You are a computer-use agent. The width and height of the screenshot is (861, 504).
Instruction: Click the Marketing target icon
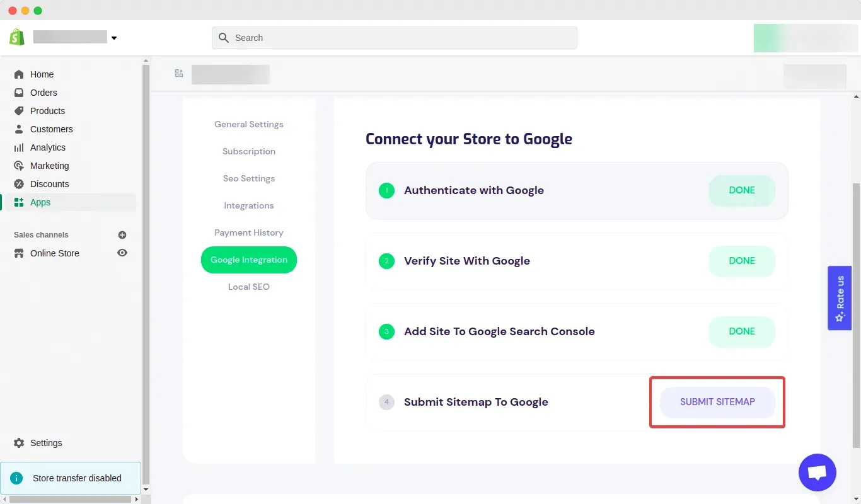pos(19,166)
